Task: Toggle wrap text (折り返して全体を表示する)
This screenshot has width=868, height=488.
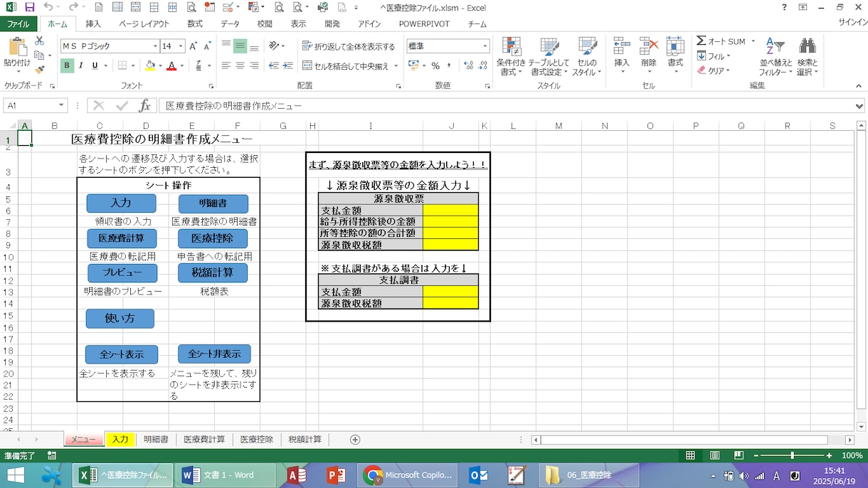Action: tap(349, 46)
